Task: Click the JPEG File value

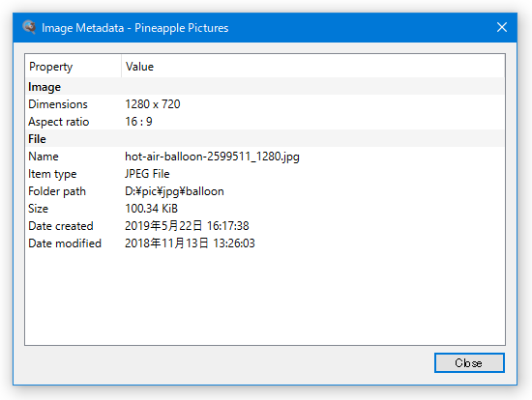Action: 147,174
